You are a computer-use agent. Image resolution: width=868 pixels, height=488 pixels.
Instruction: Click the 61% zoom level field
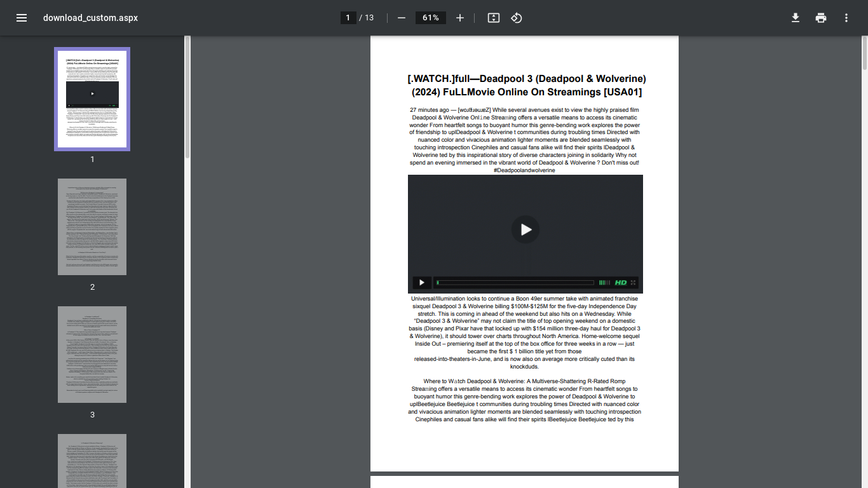click(431, 18)
